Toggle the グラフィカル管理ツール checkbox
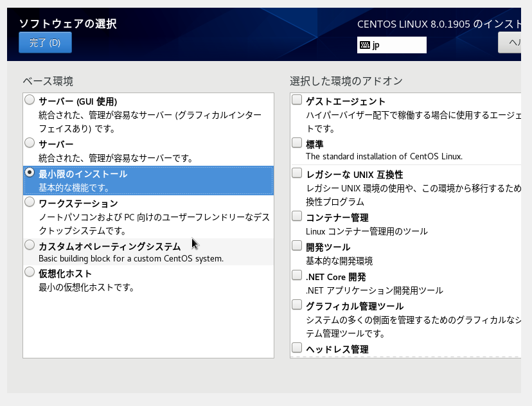Screen dimensions: 532x406 [x=297, y=304]
